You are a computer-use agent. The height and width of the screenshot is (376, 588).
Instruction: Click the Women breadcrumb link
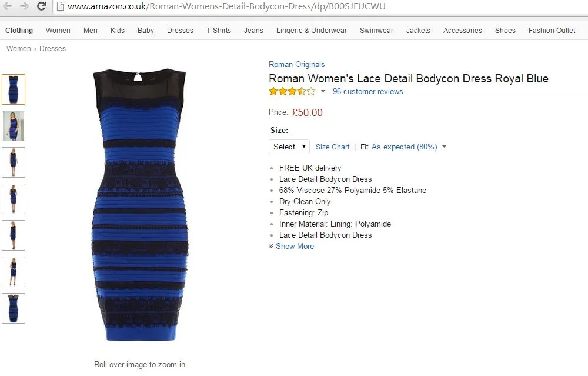[x=18, y=49]
